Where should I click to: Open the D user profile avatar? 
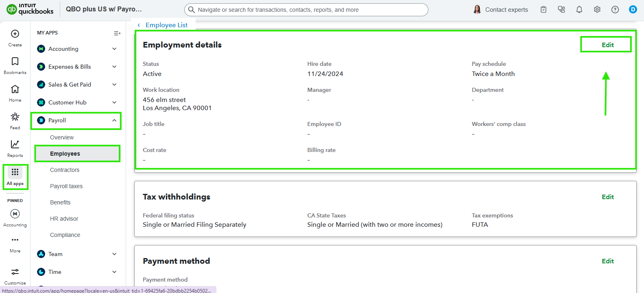pyautogui.click(x=633, y=9)
